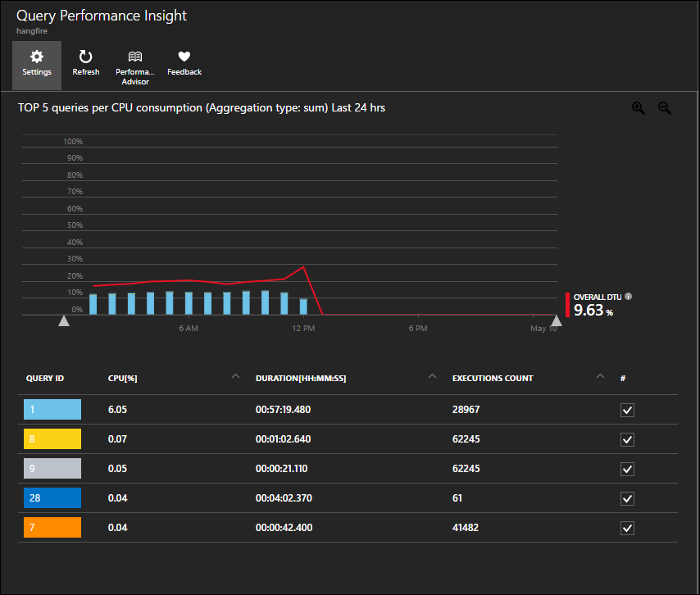Click query 1 light blue swatch
The height and width of the screenshot is (595, 700).
[53, 410]
